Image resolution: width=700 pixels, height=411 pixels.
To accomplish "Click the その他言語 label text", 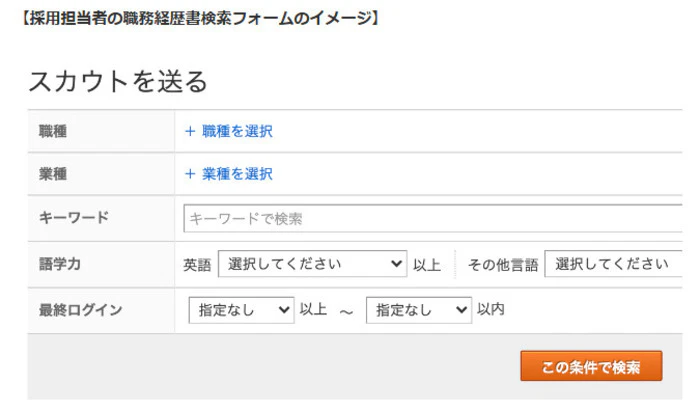I will click(503, 265).
